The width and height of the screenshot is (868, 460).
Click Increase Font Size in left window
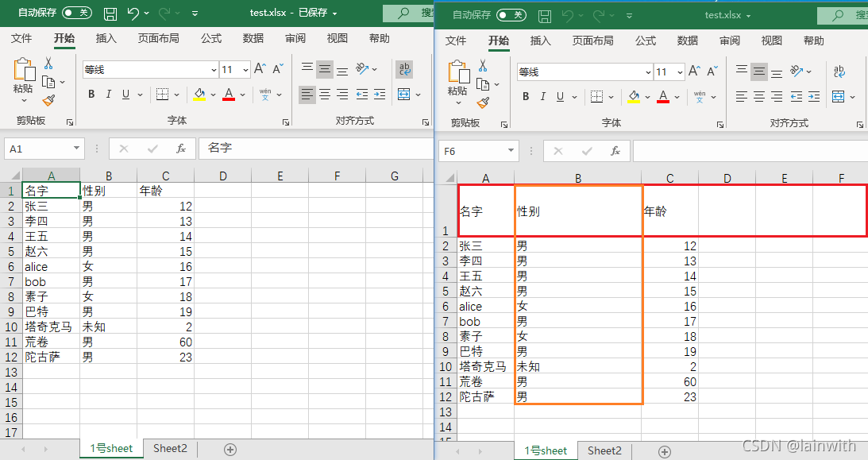tap(260, 68)
